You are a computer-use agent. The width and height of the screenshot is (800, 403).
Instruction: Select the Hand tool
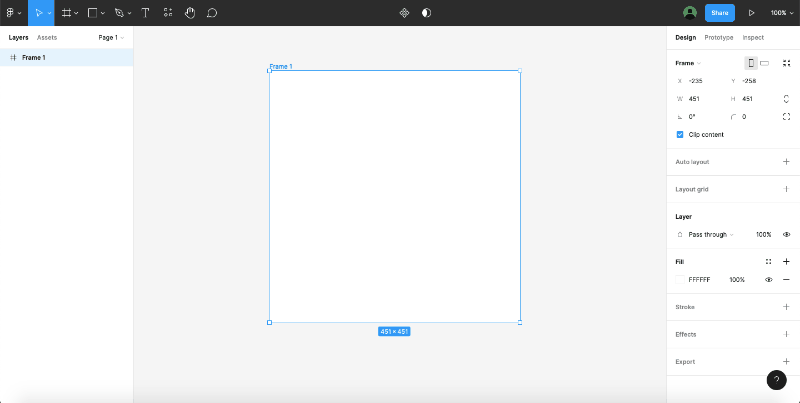pos(189,13)
